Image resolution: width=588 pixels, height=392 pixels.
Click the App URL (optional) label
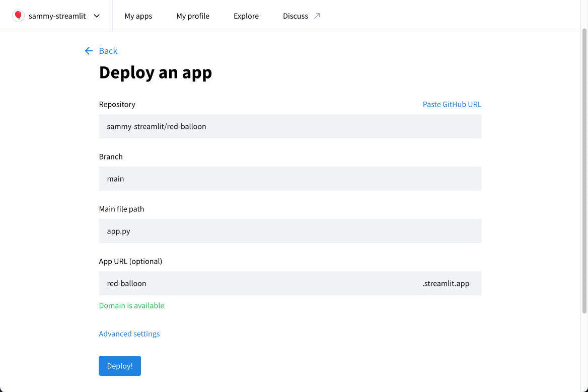pos(130,261)
